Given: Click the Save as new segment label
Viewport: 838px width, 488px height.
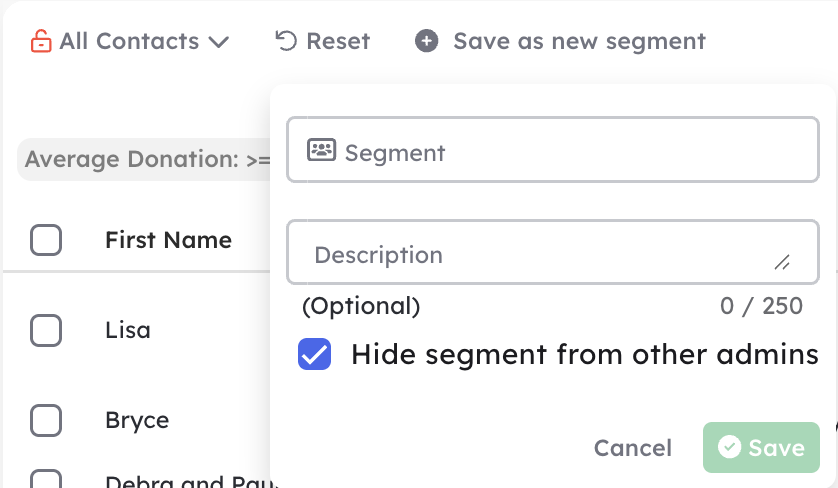Looking at the screenshot, I should (x=579, y=41).
